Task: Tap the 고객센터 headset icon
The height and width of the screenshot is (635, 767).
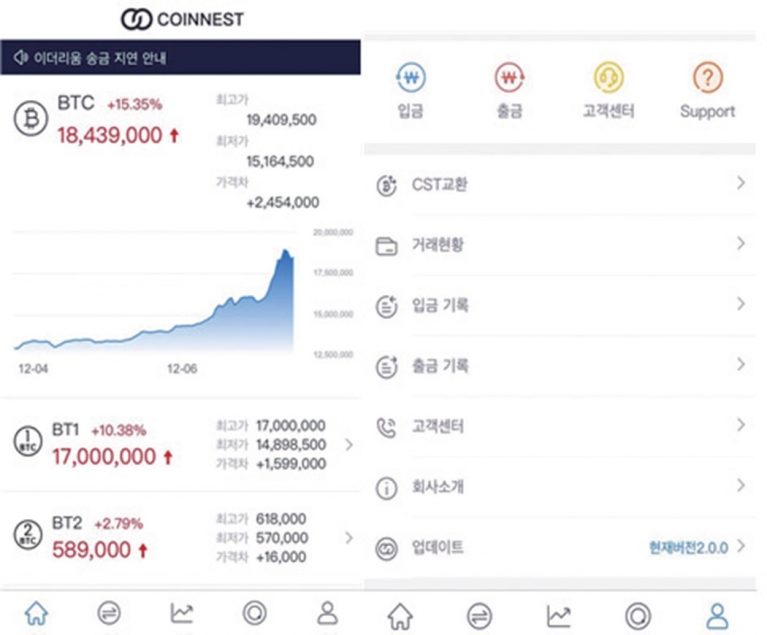Action: pos(609,77)
